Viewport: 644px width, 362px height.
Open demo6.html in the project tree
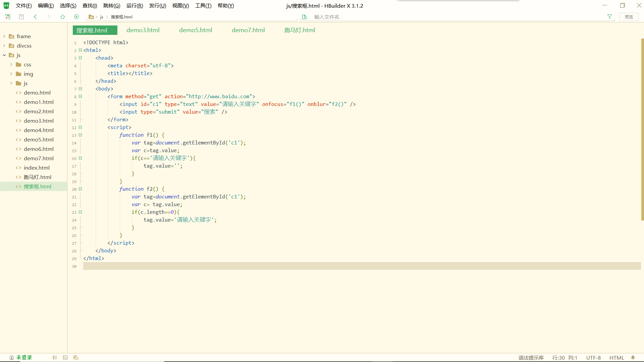39,149
